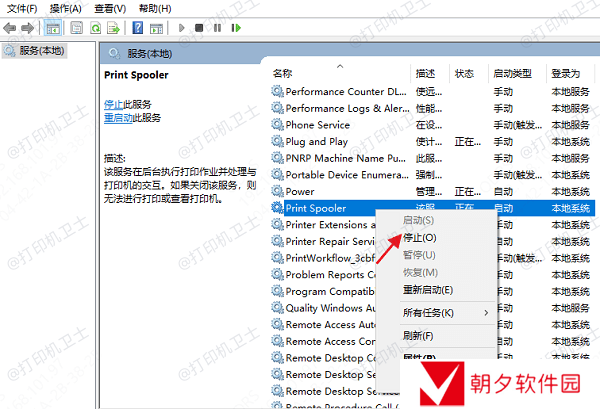Select the Power service row
The image size is (600, 409).
(x=432, y=191)
